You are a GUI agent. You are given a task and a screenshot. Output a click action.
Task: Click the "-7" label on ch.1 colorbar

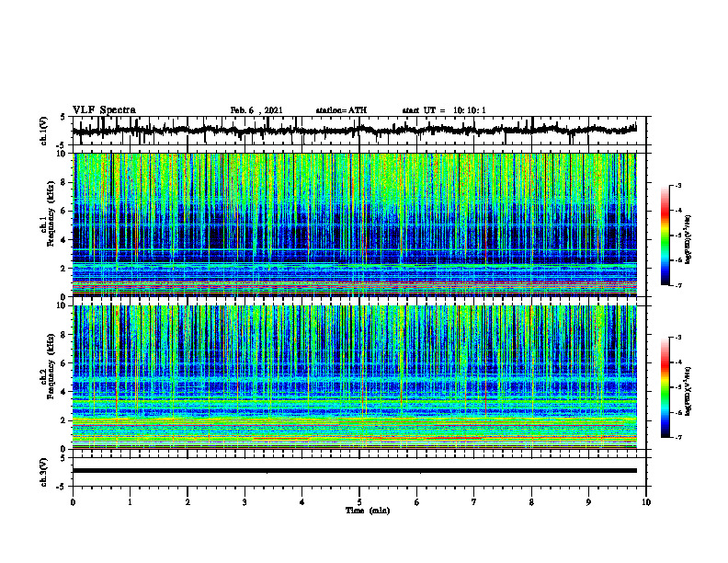click(677, 286)
